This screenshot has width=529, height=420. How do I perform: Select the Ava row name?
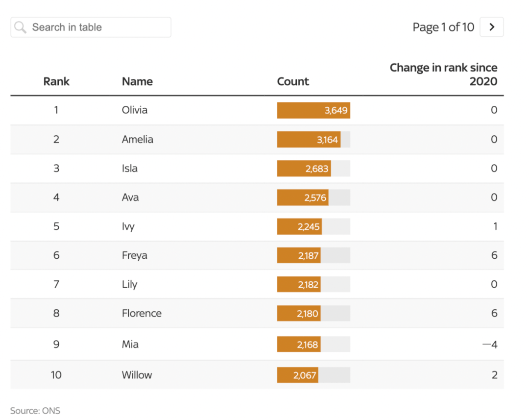130,198
